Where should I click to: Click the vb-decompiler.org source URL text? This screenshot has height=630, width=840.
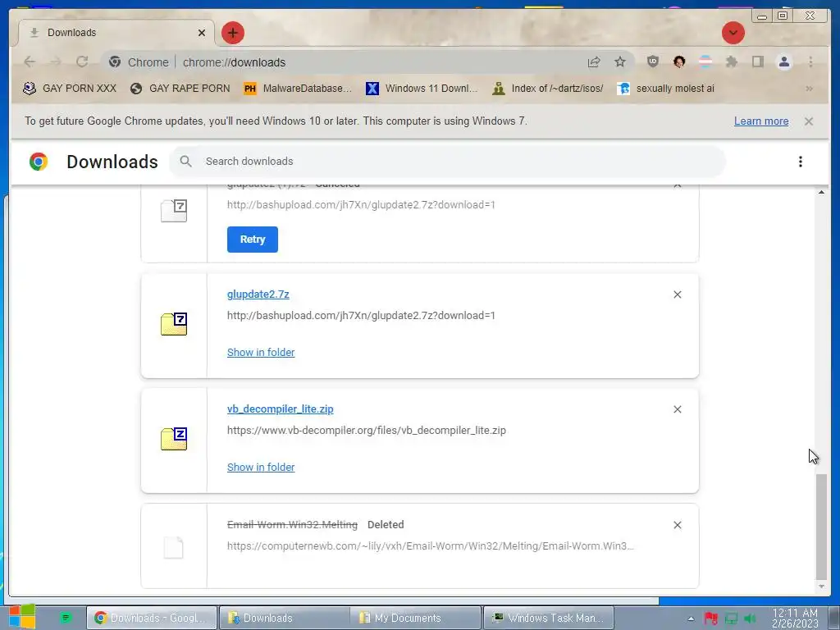point(367,430)
